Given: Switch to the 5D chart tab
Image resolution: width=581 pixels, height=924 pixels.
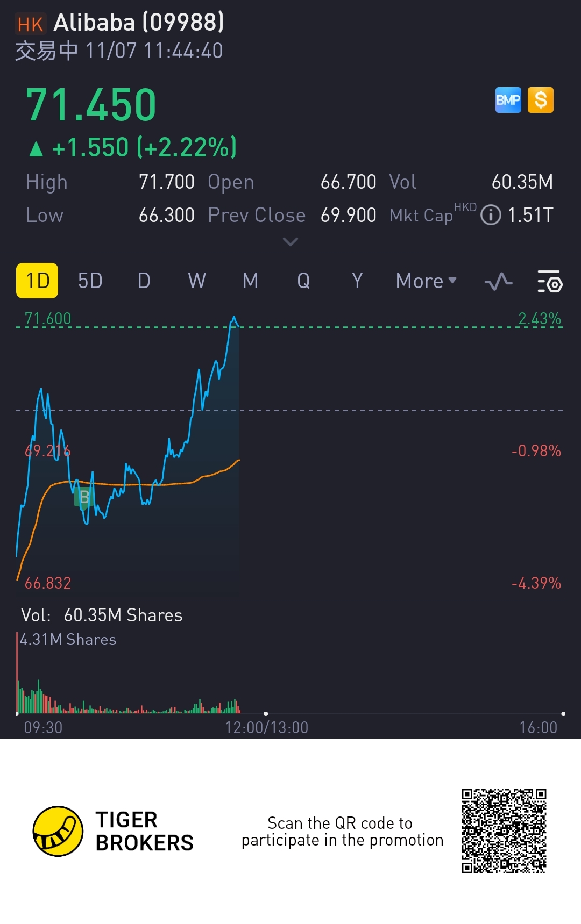Looking at the screenshot, I should [x=90, y=281].
